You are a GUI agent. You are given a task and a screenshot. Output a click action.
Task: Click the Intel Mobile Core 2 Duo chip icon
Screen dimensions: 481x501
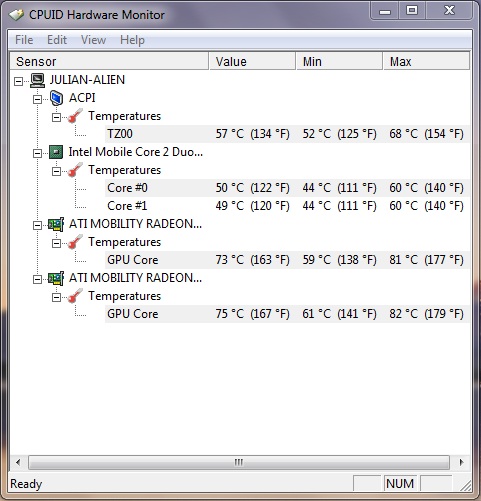56,152
